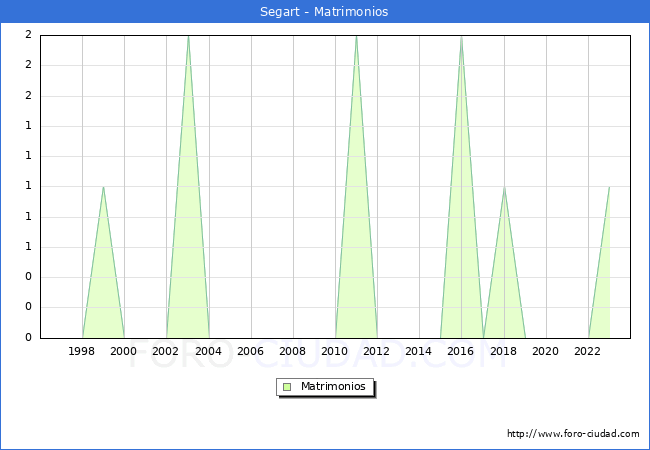The width and height of the screenshot is (650, 450).
Task: Select the 2004 x-axis label
Action: [209, 351]
